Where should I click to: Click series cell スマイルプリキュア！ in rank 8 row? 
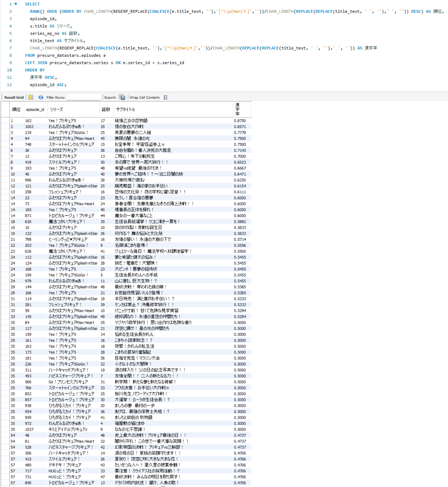coord(64,162)
